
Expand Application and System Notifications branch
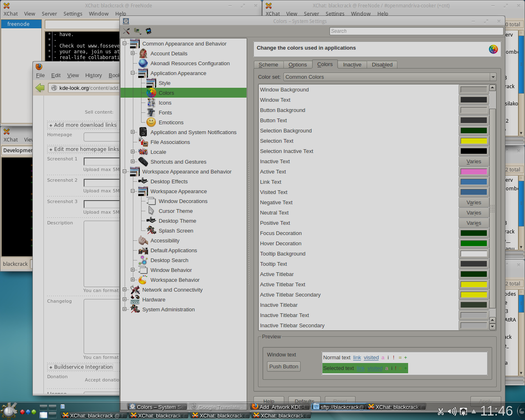coord(132,132)
